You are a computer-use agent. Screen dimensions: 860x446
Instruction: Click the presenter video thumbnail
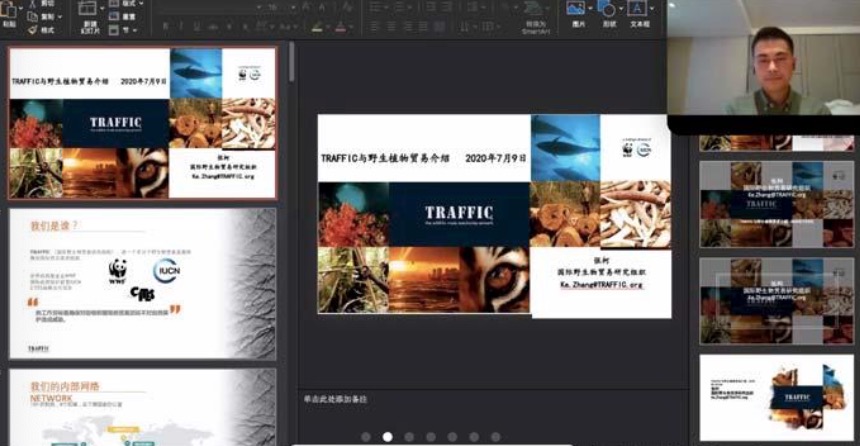(x=763, y=57)
